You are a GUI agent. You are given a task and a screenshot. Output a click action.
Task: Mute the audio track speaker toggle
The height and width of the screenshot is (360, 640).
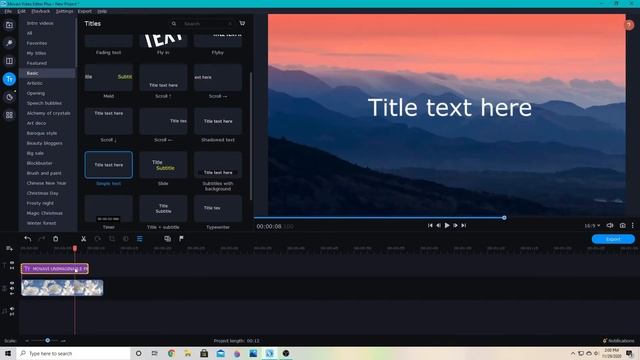pos(12,309)
